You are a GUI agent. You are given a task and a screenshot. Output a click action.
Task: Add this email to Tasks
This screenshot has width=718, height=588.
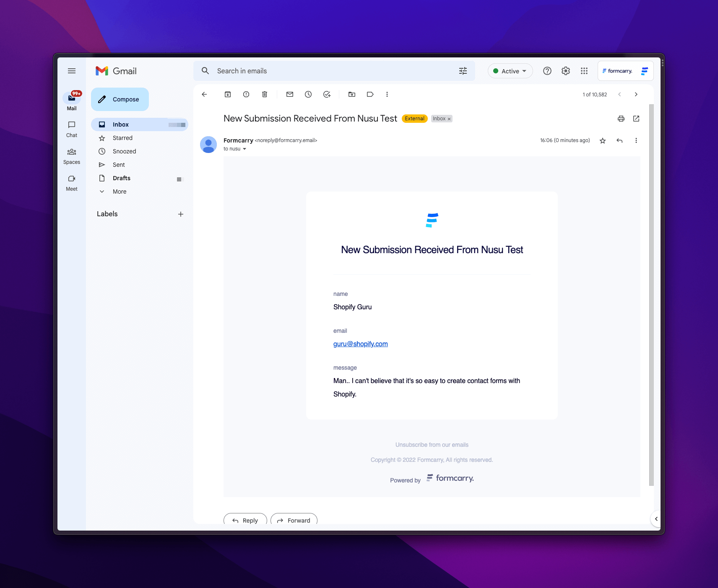click(327, 94)
